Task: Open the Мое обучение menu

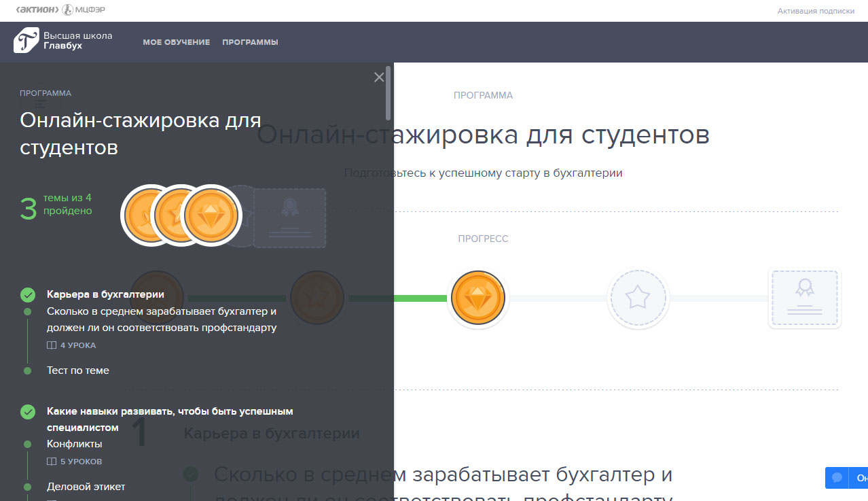Action: (x=176, y=42)
